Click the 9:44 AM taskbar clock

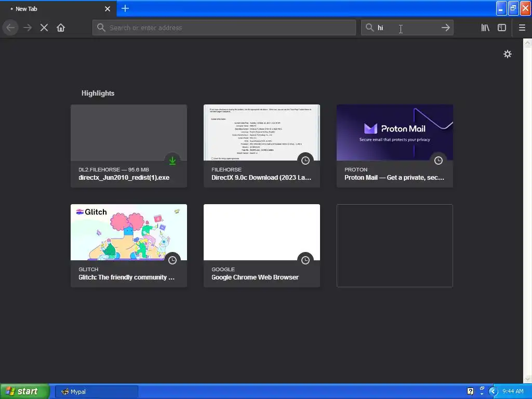point(513,392)
